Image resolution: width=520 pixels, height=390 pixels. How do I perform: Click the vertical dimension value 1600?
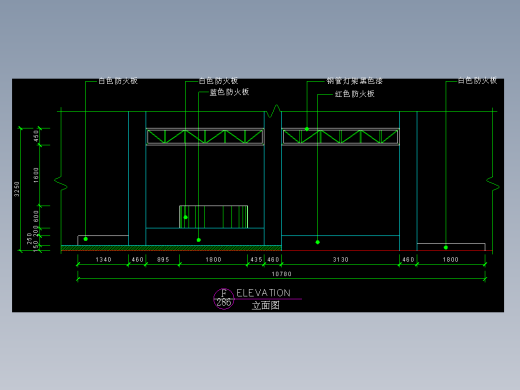(x=36, y=175)
